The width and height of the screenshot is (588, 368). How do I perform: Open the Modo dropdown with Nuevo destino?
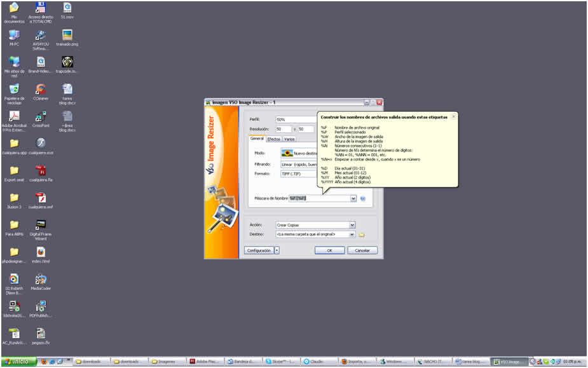(x=299, y=153)
